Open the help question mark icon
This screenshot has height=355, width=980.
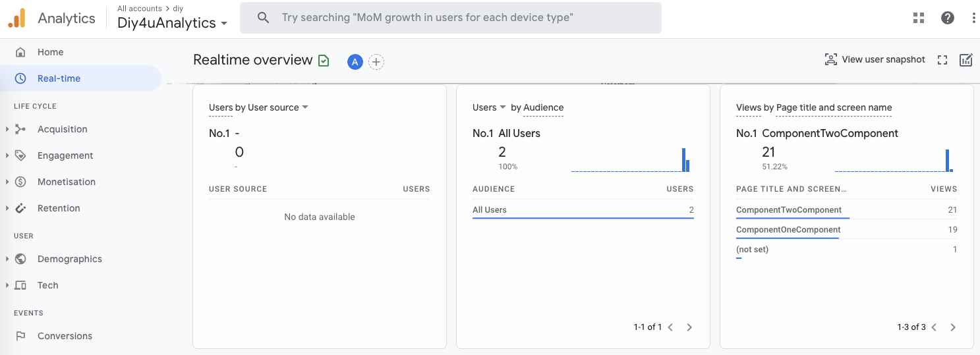click(x=948, y=18)
